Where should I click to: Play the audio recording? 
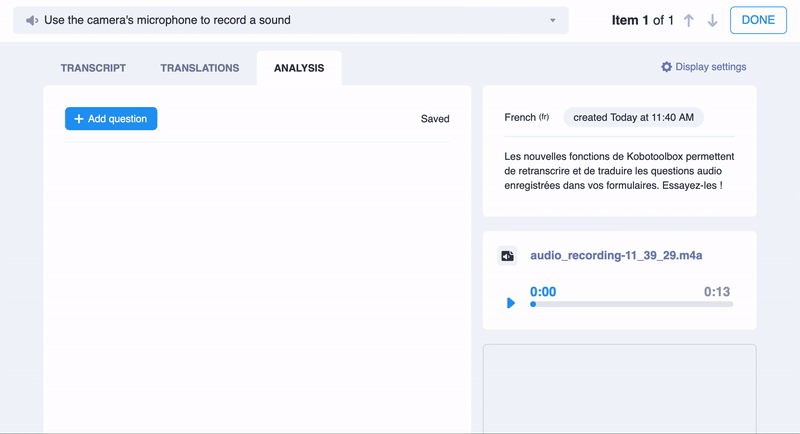(x=510, y=303)
